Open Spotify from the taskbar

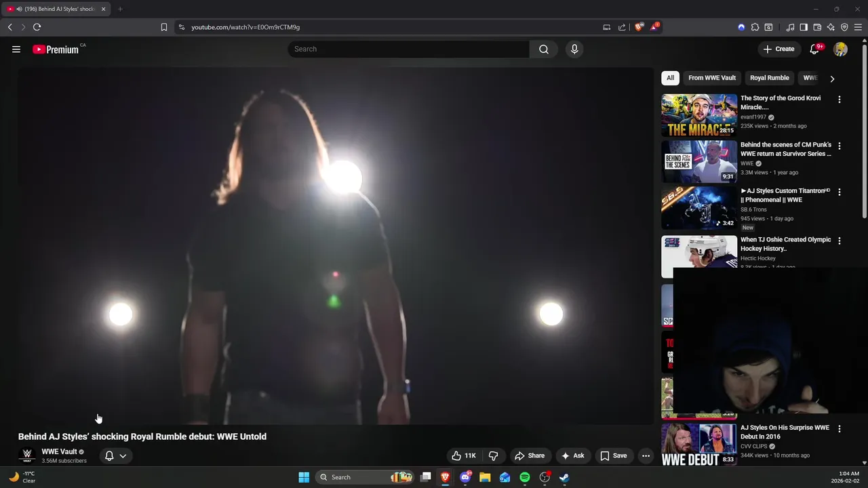[x=525, y=477]
